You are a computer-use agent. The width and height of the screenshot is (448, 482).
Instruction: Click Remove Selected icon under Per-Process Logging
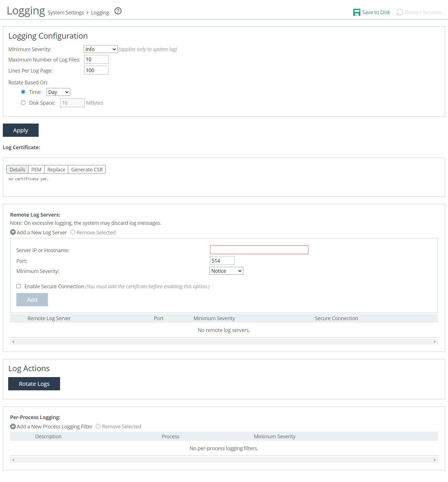coord(98,426)
